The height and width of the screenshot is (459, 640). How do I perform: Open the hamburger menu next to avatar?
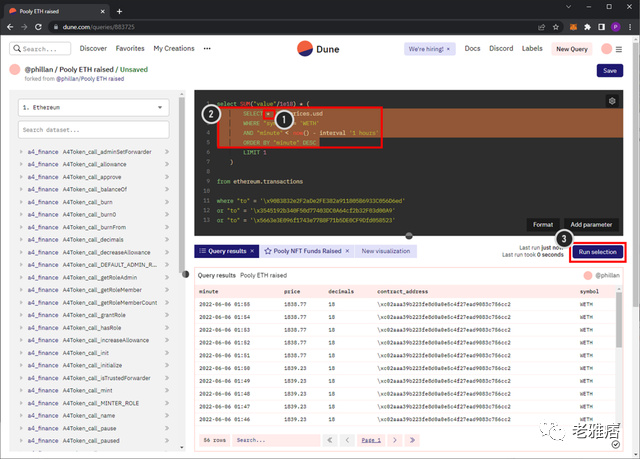coord(619,48)
